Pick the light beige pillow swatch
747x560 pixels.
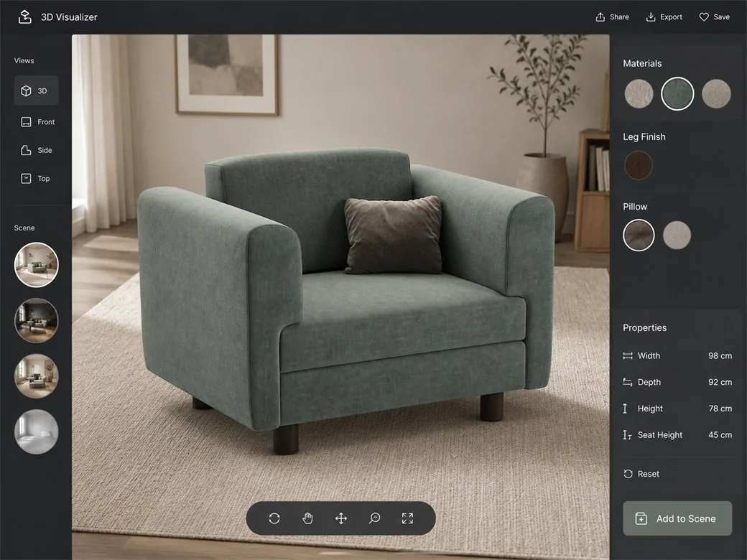point(677,235)
